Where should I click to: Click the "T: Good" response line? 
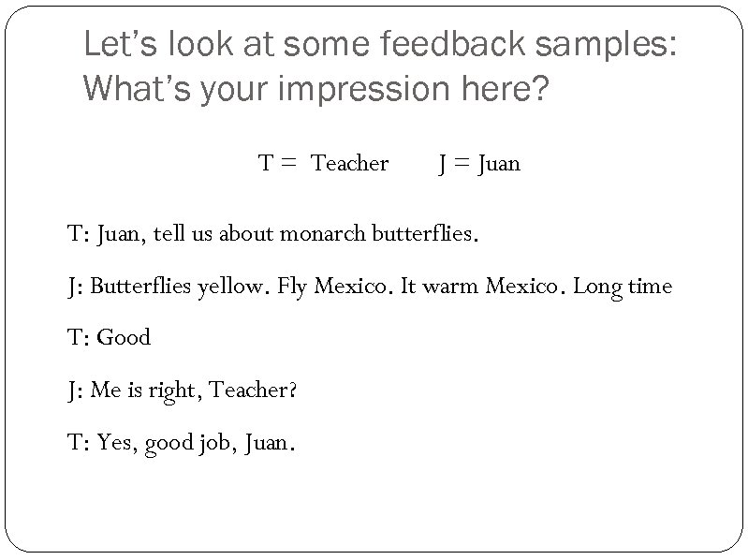tap(109, 337)
